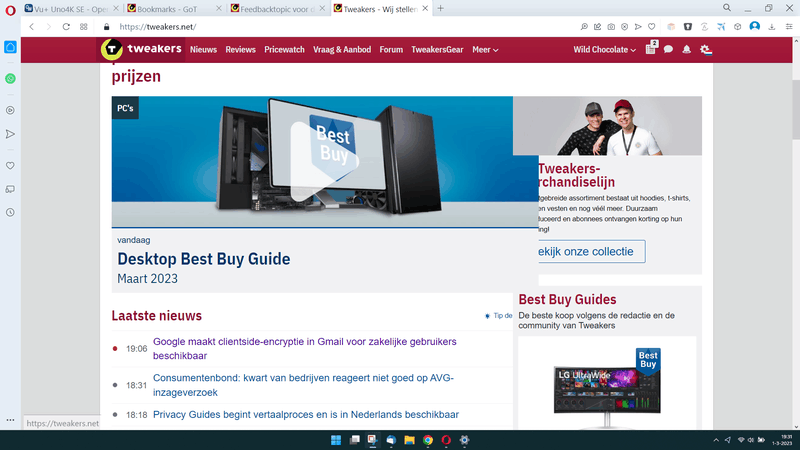Open Google Chrome on the taskbar

pos(428,440)
